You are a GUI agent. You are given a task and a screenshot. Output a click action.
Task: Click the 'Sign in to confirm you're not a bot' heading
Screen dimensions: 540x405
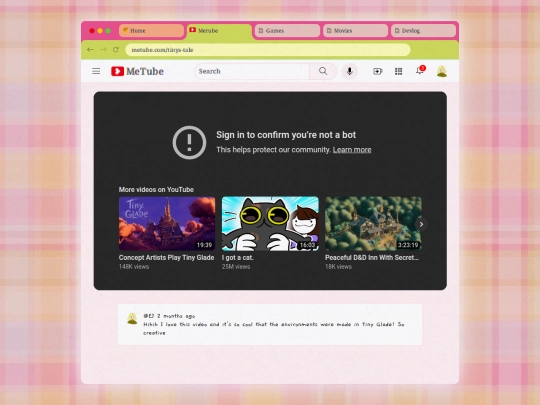click(286, 135)
